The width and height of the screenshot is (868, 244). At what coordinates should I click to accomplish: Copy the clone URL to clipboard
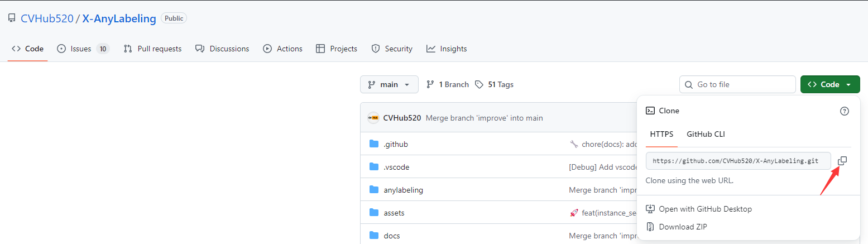pyautogui.click(x=843, y=161)
